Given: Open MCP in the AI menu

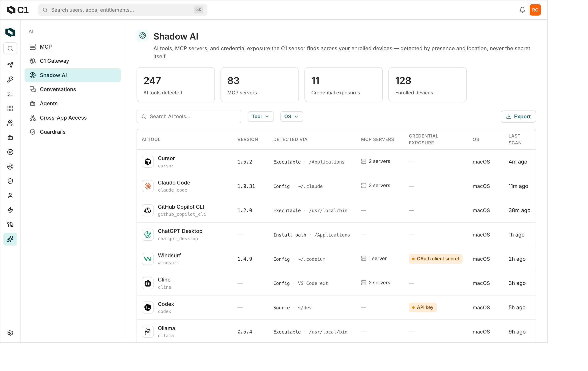Looking at the screenshot, I should [x=73, y=47].
